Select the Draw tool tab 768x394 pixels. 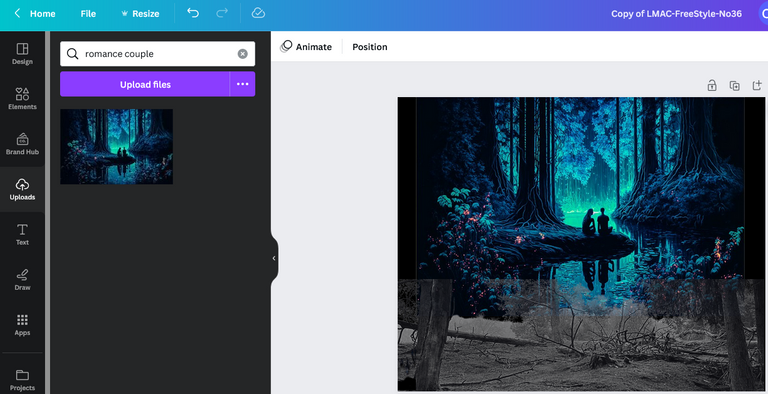pyautogui.click(x=23, y=280)
